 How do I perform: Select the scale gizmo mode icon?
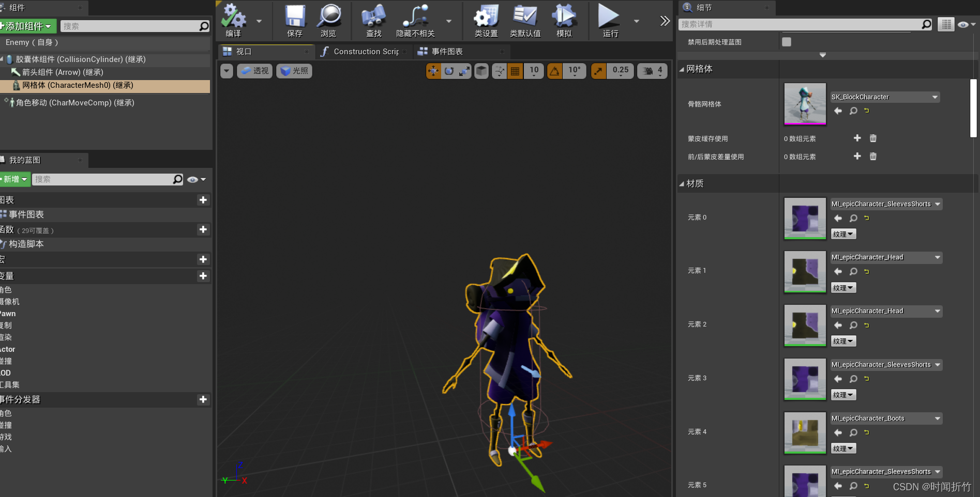point(464,71)
